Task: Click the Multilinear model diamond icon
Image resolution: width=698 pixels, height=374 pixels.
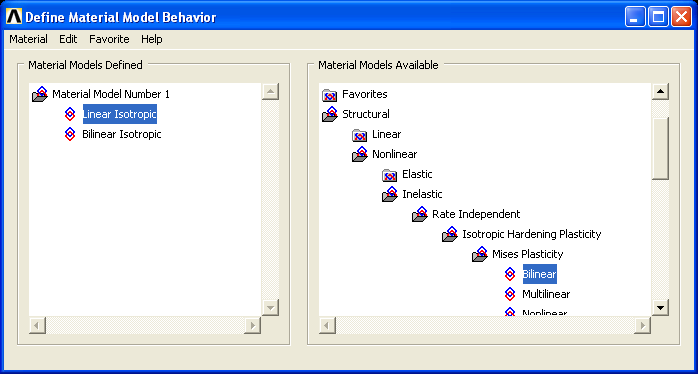Action: tap(510, 294)
